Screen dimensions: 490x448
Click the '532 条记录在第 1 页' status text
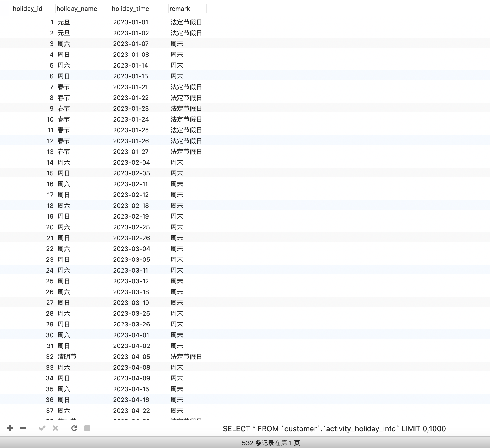(x=271, y=443)
